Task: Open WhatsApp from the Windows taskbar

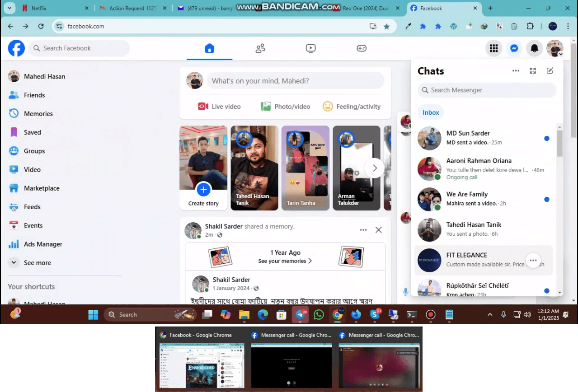Action: pos(319,315)
